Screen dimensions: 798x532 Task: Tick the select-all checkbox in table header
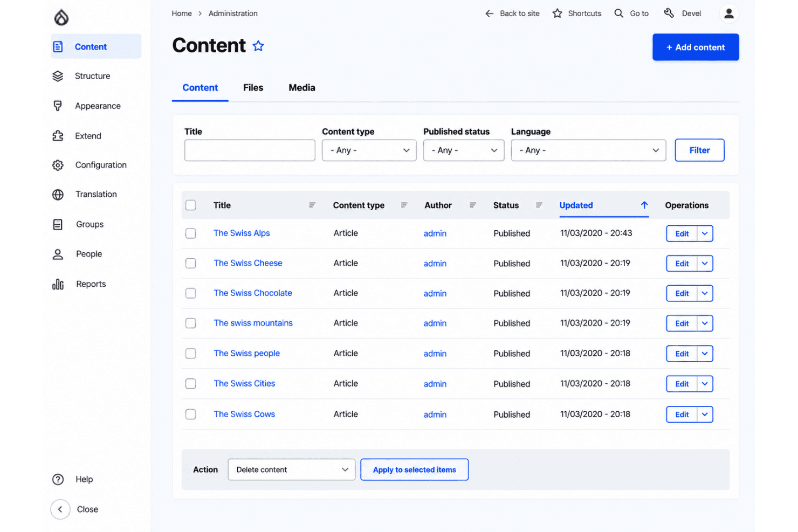pos(191,205)
